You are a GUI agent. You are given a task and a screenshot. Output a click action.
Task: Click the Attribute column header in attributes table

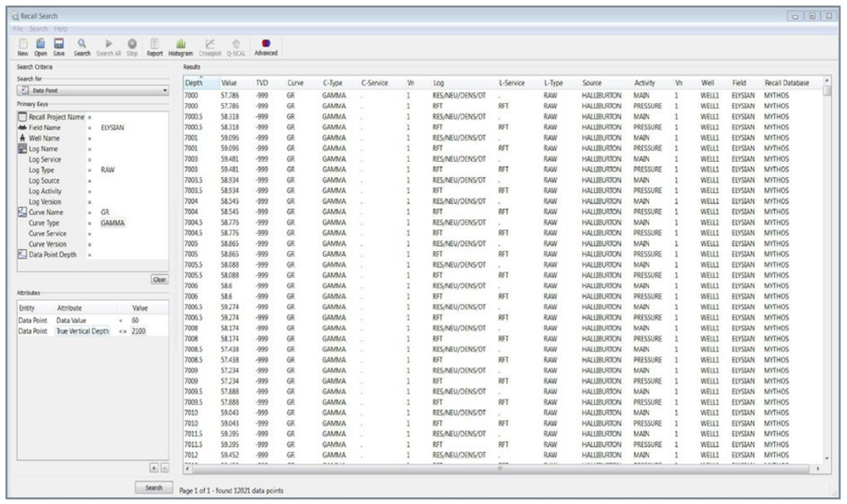pos(69,308)
